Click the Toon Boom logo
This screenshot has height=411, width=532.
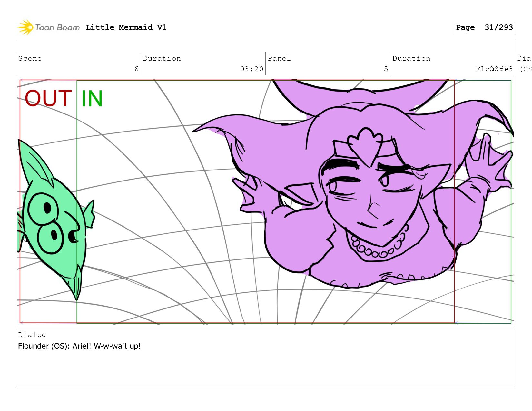[x=48, y=27]
